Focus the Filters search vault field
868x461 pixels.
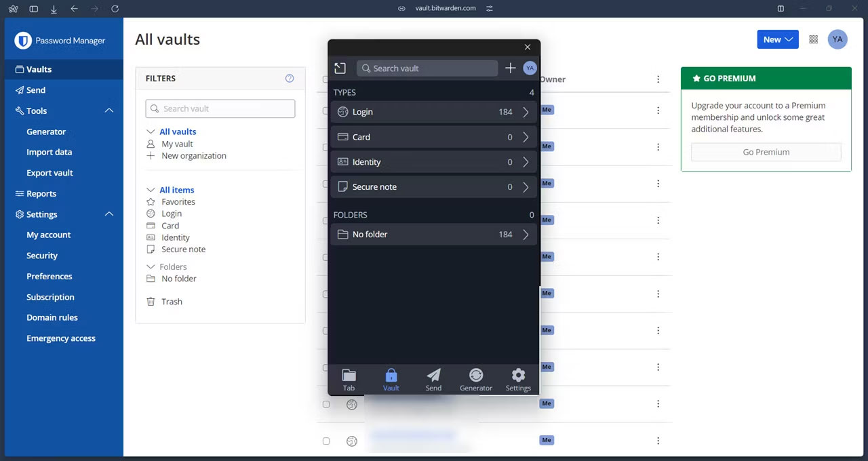[x=220, y=108]
